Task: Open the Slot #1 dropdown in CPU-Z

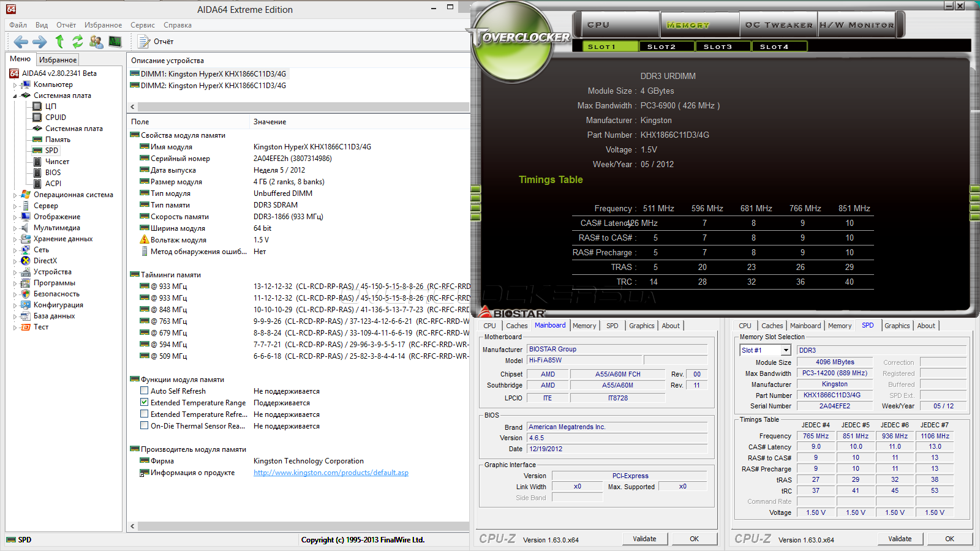Action: (786, 350)
